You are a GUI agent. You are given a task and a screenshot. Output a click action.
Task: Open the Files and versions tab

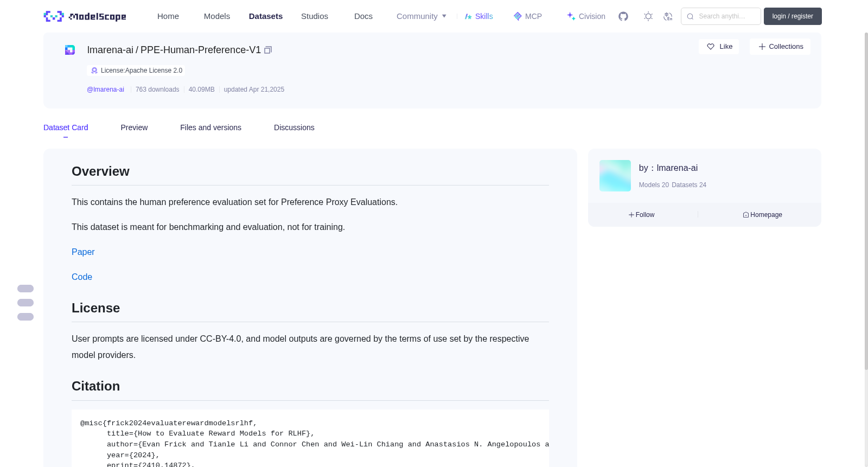[x=210, y=127]
